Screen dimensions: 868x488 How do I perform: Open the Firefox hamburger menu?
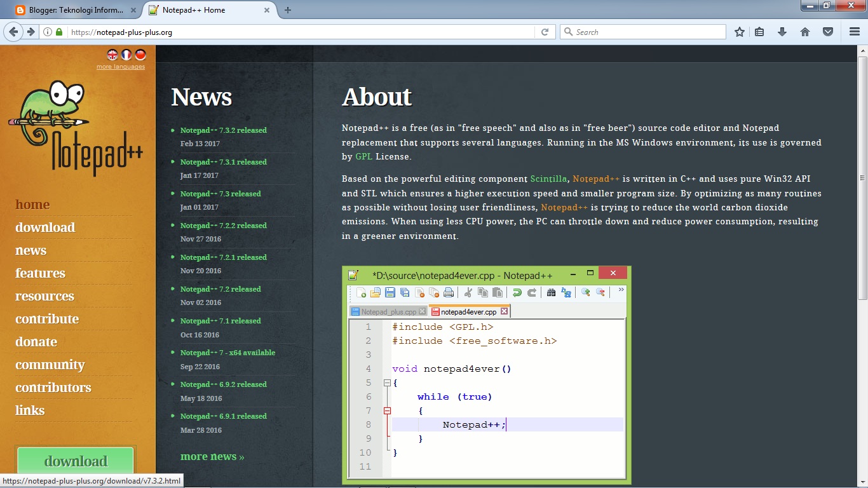tap(855, 32)
